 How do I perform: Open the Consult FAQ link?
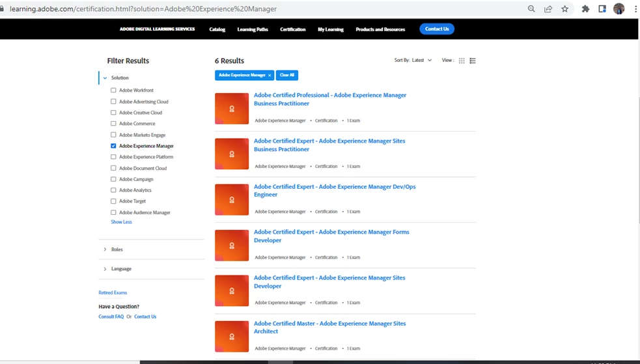111,316
